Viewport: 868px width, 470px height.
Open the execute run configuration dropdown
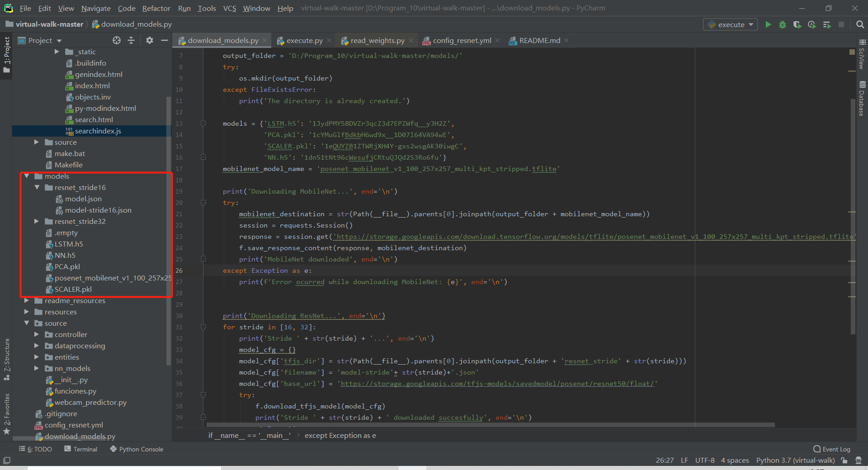[x=731, y=24]
